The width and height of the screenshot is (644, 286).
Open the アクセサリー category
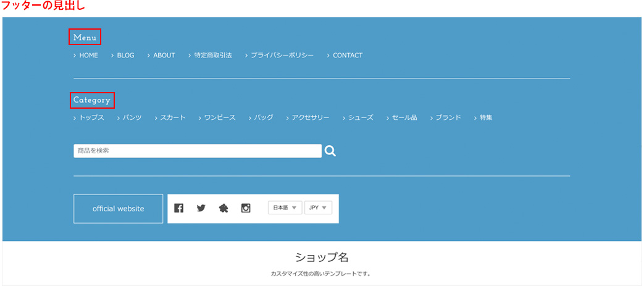coord(311,117)
